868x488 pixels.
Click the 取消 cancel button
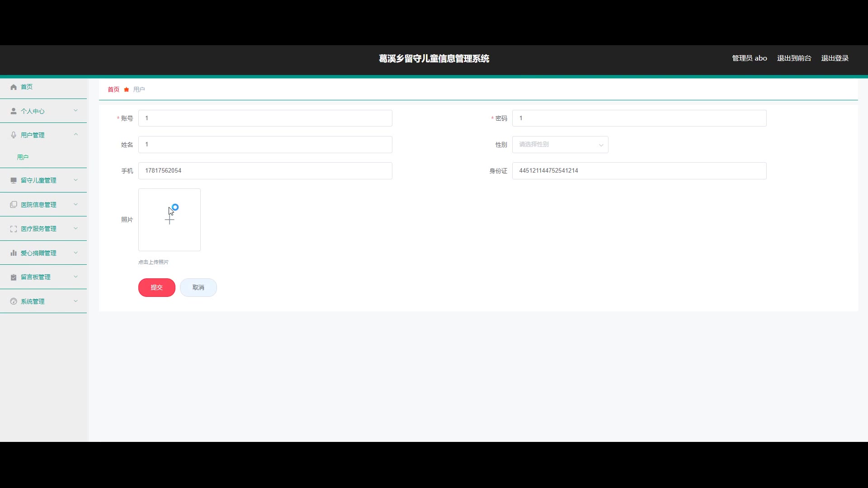click(x=198, y=287)
